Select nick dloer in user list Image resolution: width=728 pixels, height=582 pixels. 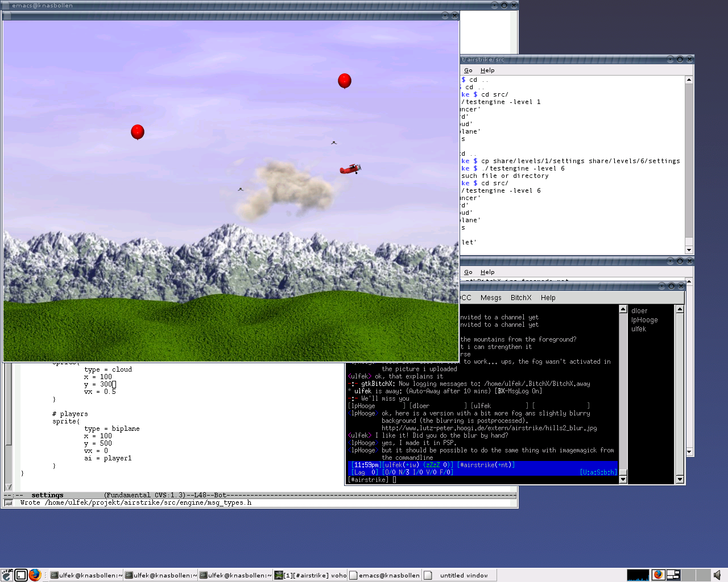pos(639,311)
